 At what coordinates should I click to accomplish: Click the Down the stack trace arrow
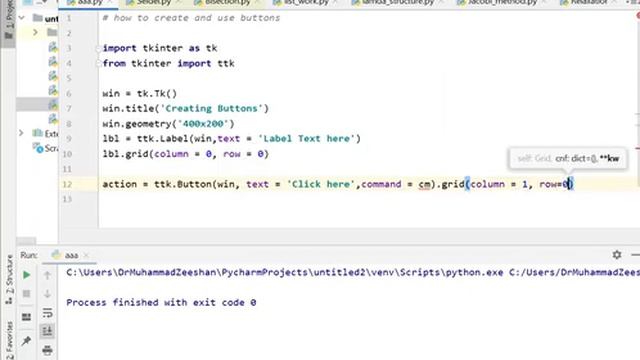coord(47,293)
